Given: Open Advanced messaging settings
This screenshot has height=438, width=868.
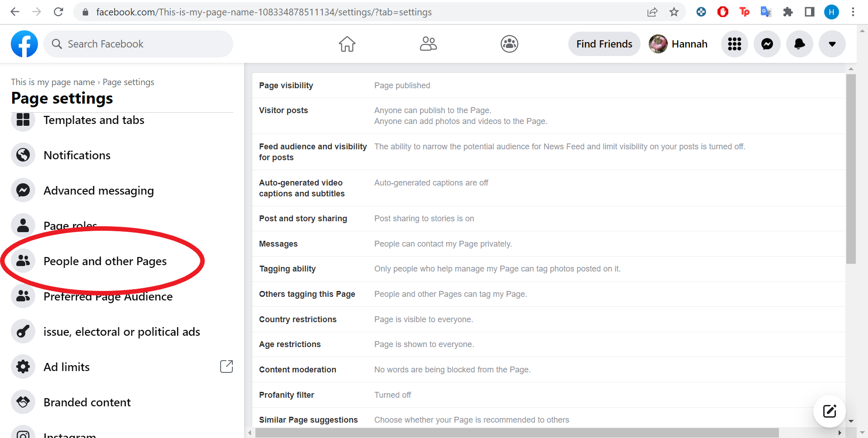Looking at the screenshot, I should (122, 190).
